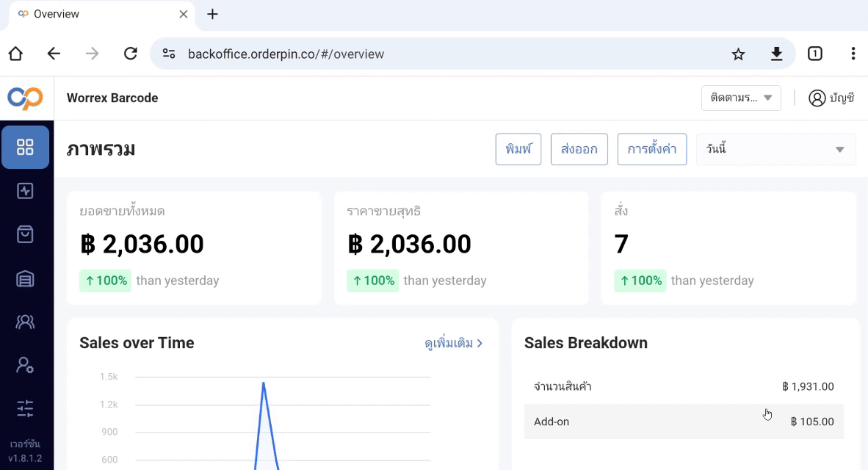868x470 pixels.
Task: Open ดูเพิ่มเติม link in Sales over Time
Action: [453, 343]
